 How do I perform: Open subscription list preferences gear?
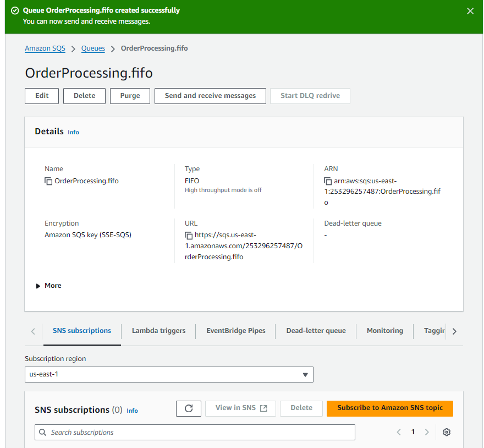click(x=447, y=432)
